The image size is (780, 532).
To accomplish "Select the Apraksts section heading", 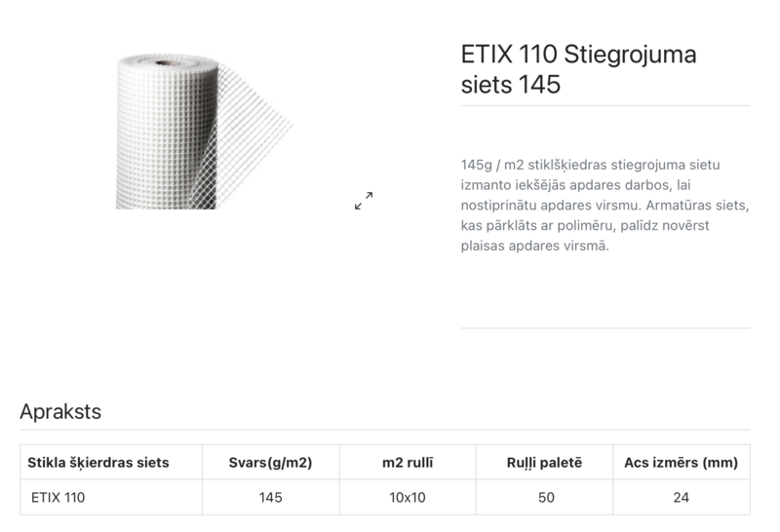I will tap(60, 411).
